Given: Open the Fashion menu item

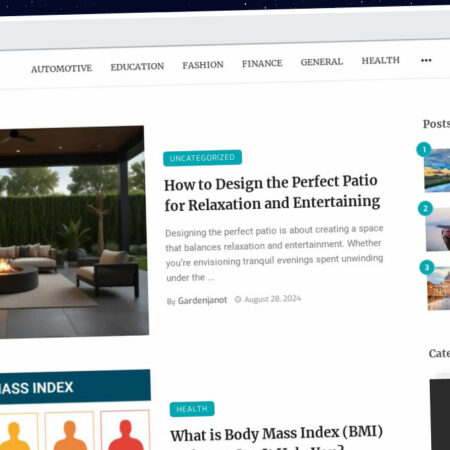Looking at the screenshot, I should coord(203,65).
